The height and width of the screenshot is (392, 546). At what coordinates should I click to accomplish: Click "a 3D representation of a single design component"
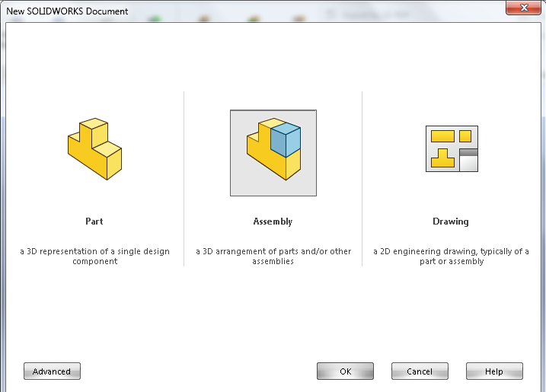coord(94,257)
